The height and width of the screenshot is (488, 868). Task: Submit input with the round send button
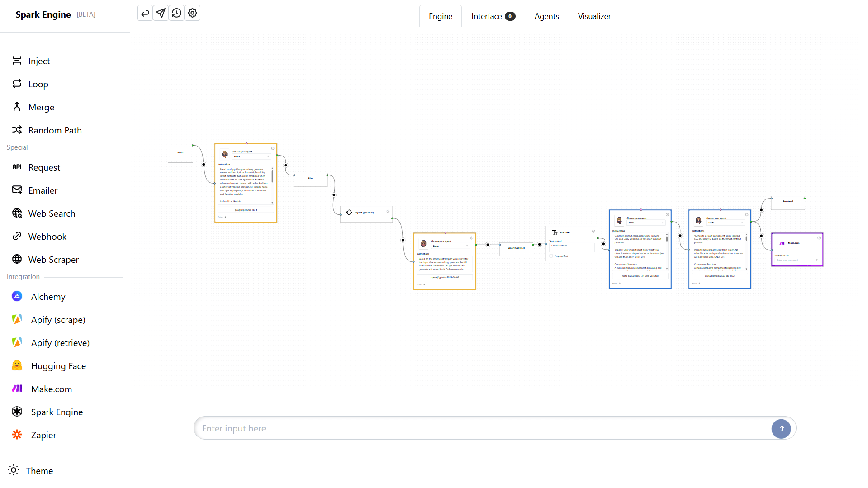coord(781,429)
